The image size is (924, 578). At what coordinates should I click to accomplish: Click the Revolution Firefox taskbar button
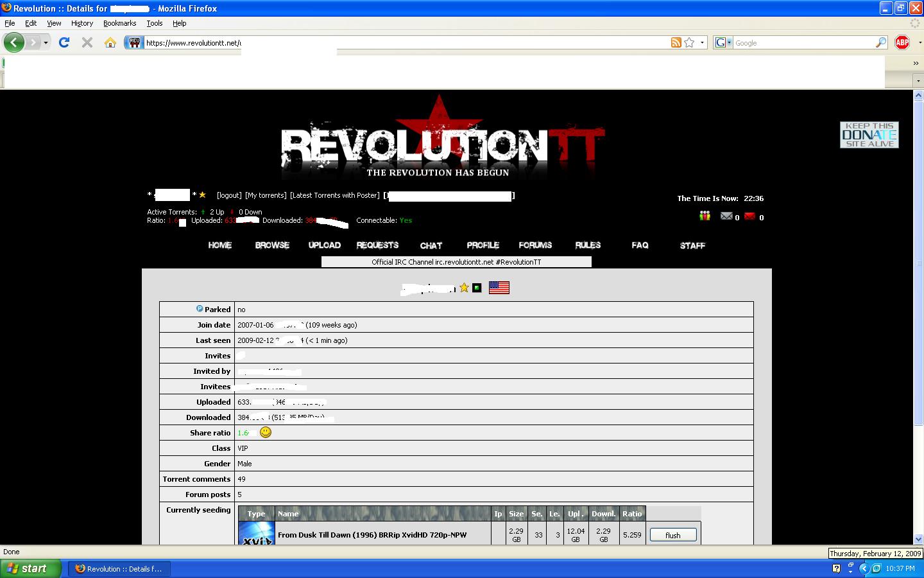[x=119, y=568]
